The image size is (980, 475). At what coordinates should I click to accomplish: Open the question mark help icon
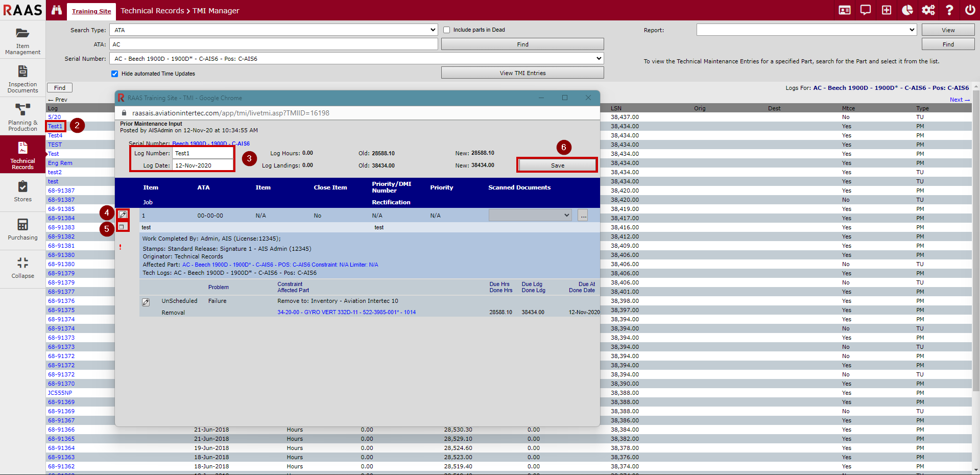(949, 10)
